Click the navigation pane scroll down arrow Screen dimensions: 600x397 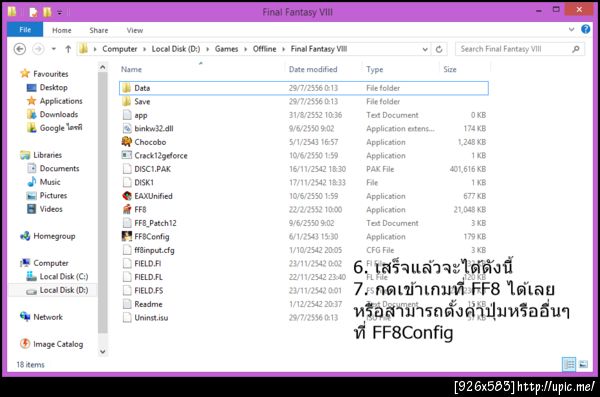pyautogui.click(x=103, y=351)
